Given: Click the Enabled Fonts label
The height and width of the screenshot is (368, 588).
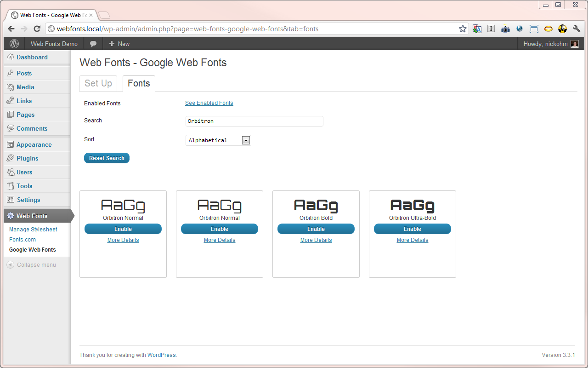Looking at the screenshot, I should click(x=102, y=103).
